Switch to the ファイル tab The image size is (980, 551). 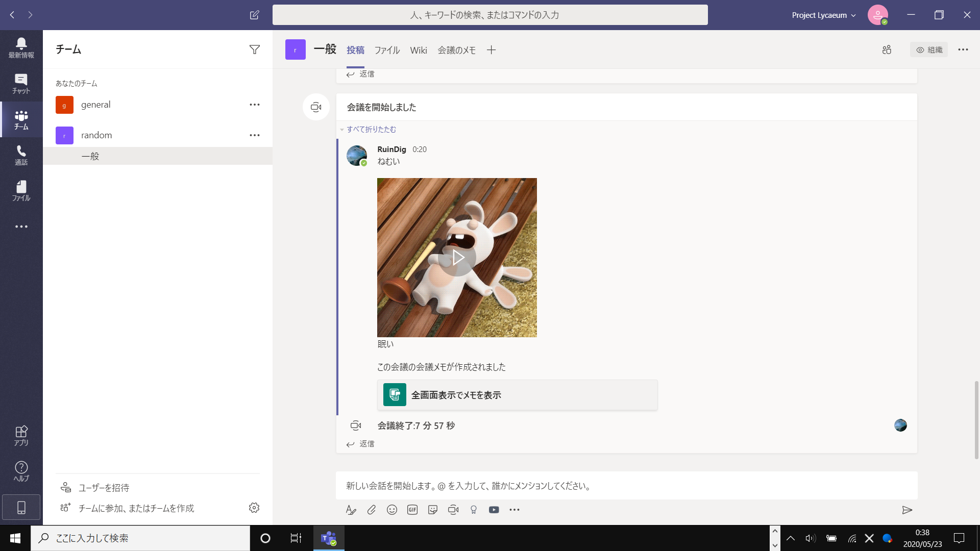(387, 50)
